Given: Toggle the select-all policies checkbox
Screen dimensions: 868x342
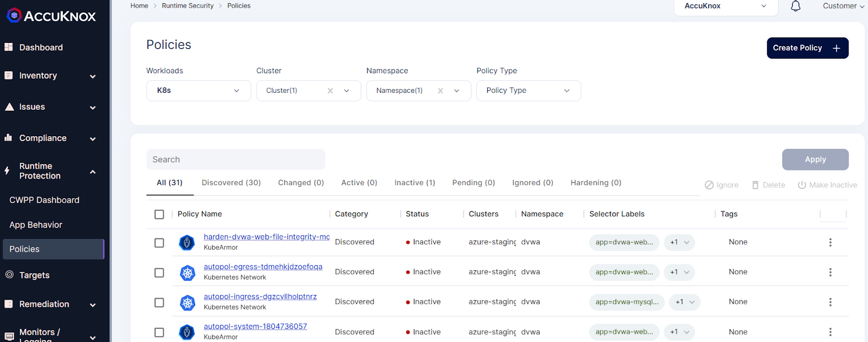Looking at the screenshot, I should [159, 214].
